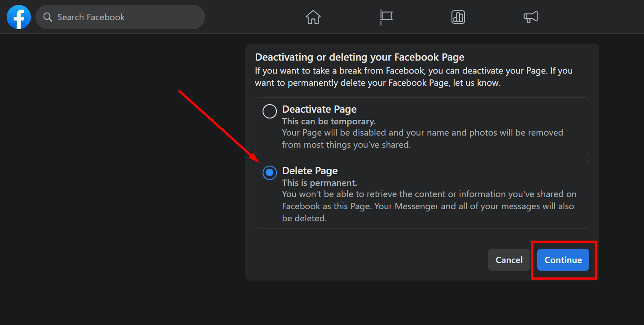This screenshot has height=325, width=644.
Task: Click the Facebook logo
Action: point(18,17)
